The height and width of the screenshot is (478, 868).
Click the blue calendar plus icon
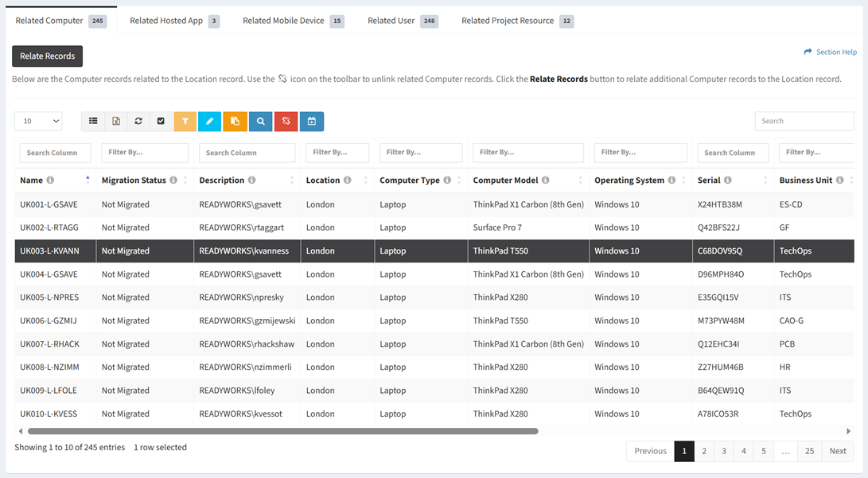click(x=311, y=121)
